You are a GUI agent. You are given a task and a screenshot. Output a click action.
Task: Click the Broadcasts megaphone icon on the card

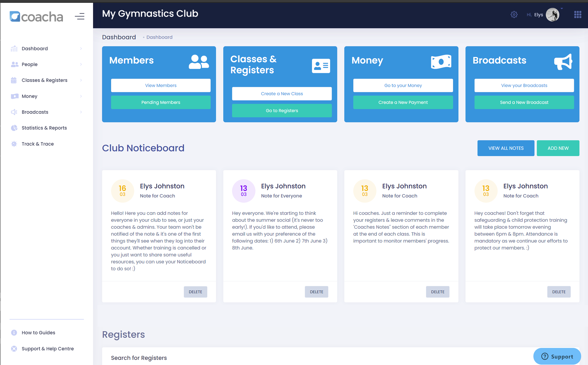click(x=563, y=62)
